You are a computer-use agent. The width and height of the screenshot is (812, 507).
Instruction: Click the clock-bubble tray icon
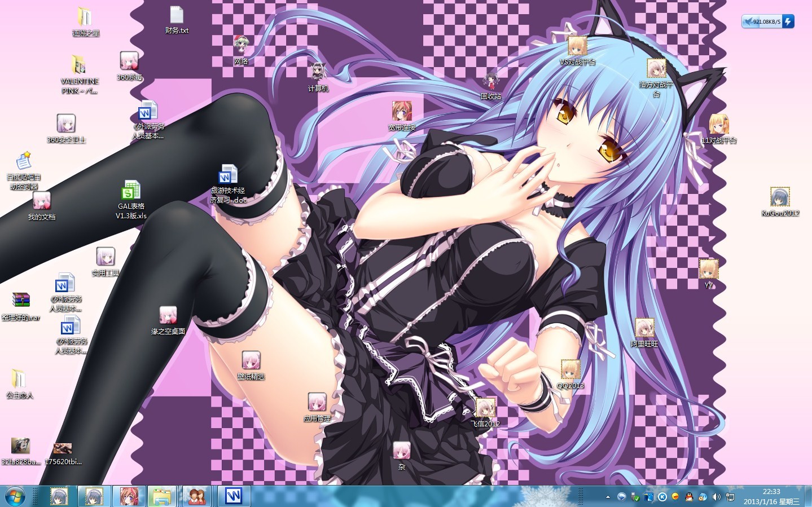click(703, 497)
